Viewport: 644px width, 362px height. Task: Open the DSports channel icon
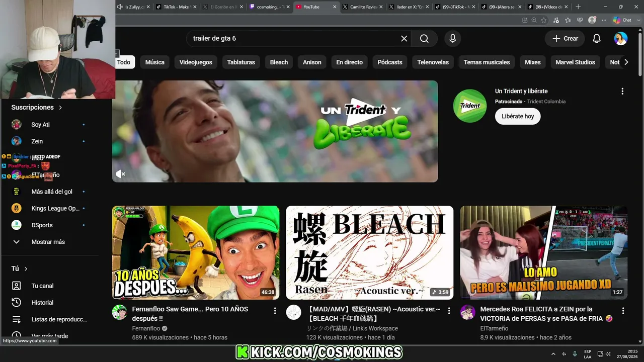[17, 225]
